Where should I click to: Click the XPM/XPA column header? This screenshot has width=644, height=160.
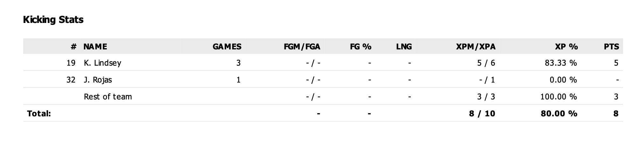[476, 47]
